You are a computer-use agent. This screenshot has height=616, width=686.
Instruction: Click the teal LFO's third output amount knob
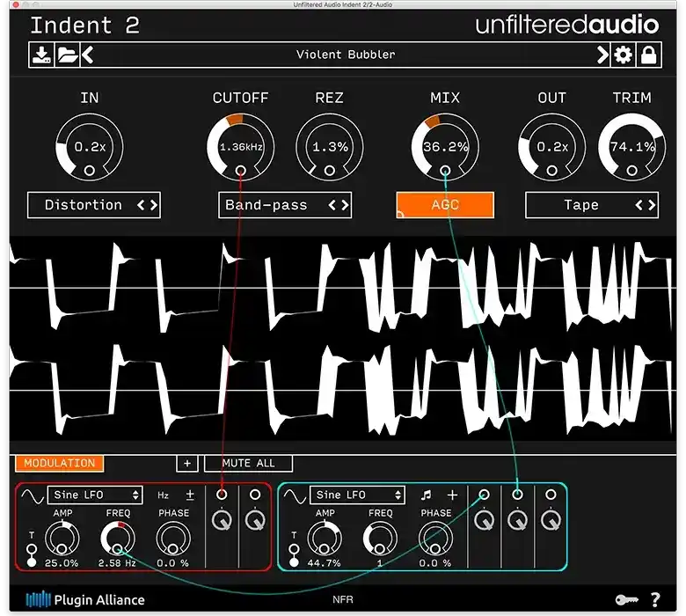pos(551,520)
